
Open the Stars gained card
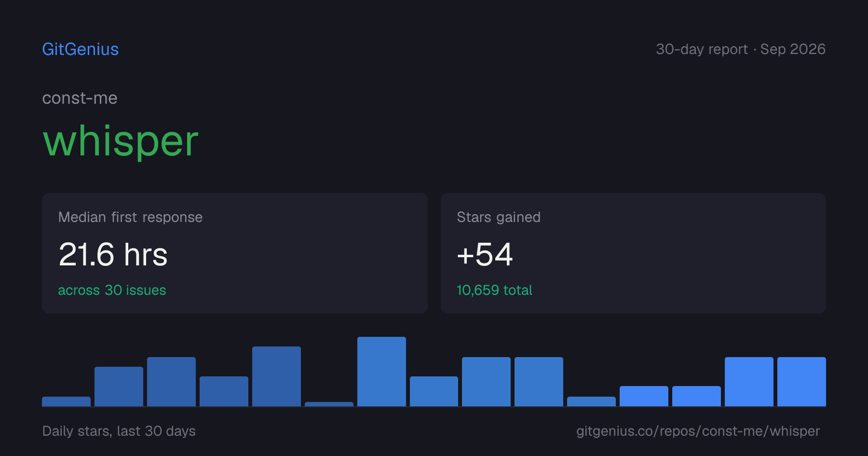point(633,253)
